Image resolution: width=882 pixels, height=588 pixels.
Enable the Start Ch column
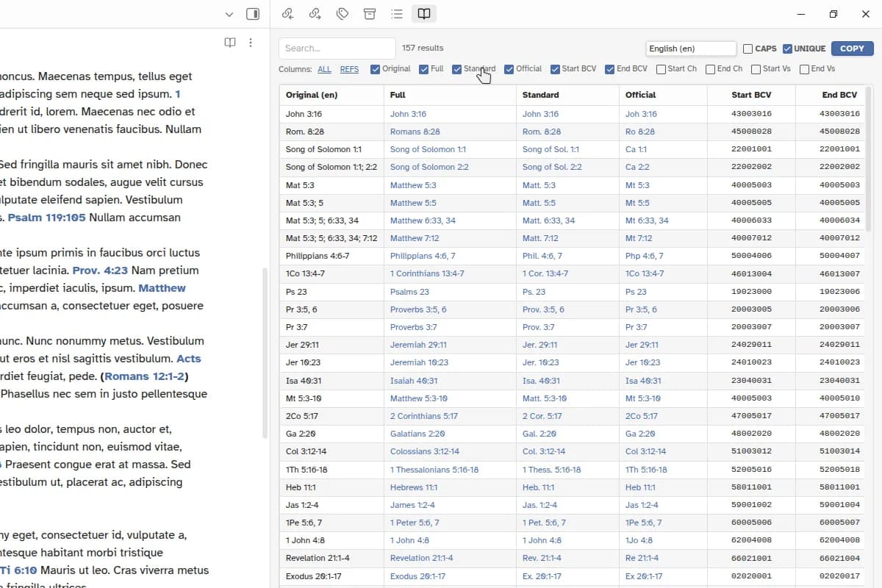click(x=661, y=69)
